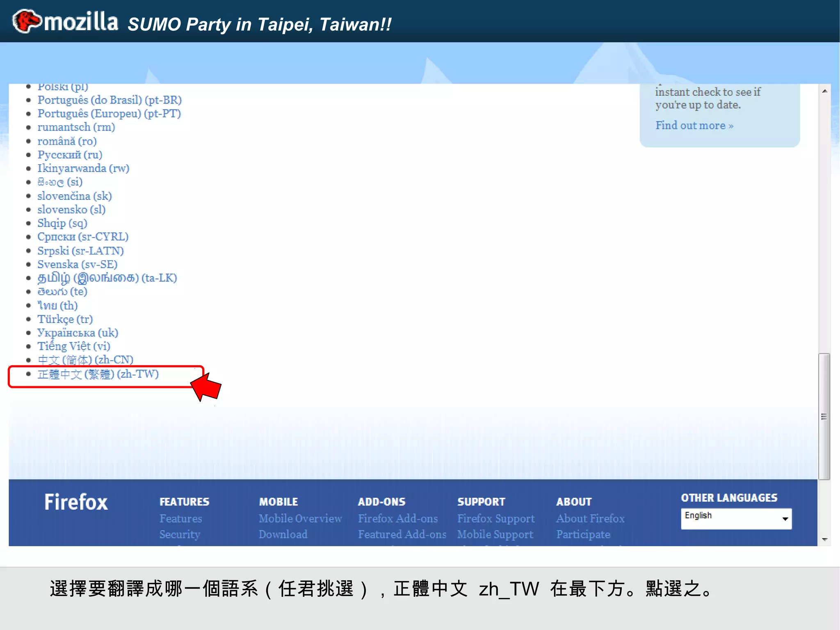Click the vertical scrollbar thumb

(x=824, y=416)
